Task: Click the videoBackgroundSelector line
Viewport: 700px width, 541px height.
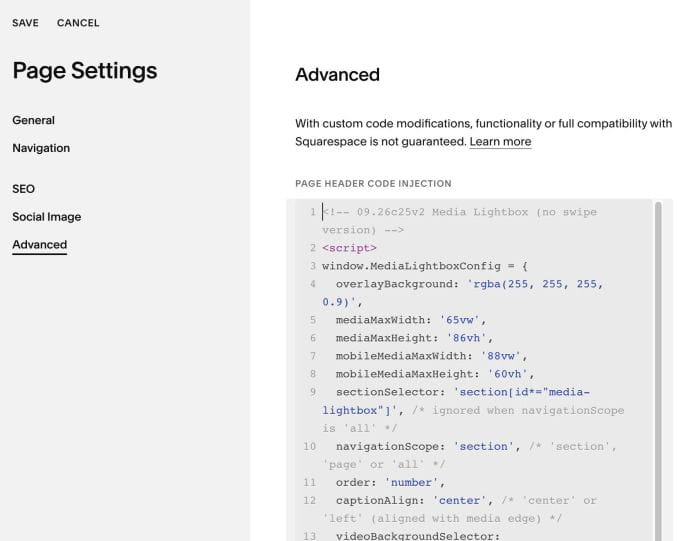Action: pyautogui.click(x=418, y=536)
